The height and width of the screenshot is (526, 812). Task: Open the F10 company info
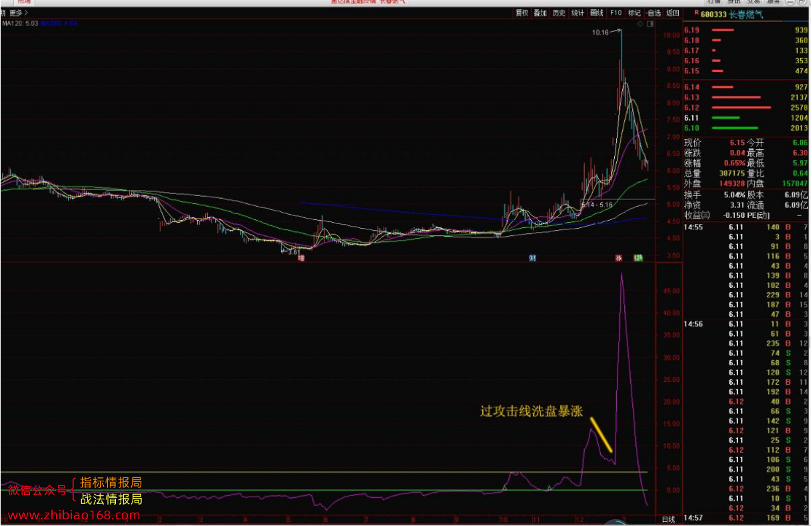[x=615, y=13]
